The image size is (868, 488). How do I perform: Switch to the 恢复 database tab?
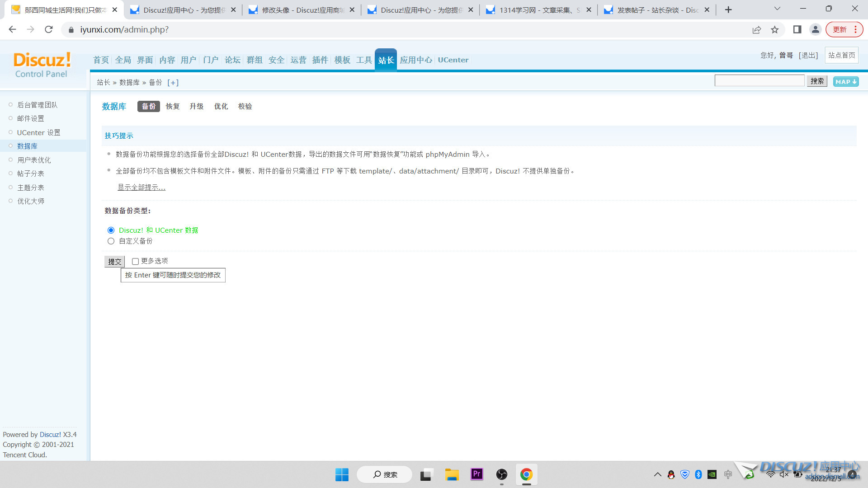click(x=173, y=107)
